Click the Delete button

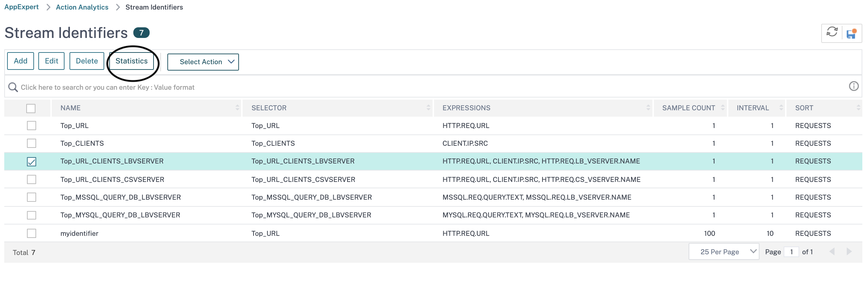tap(87, 61)
